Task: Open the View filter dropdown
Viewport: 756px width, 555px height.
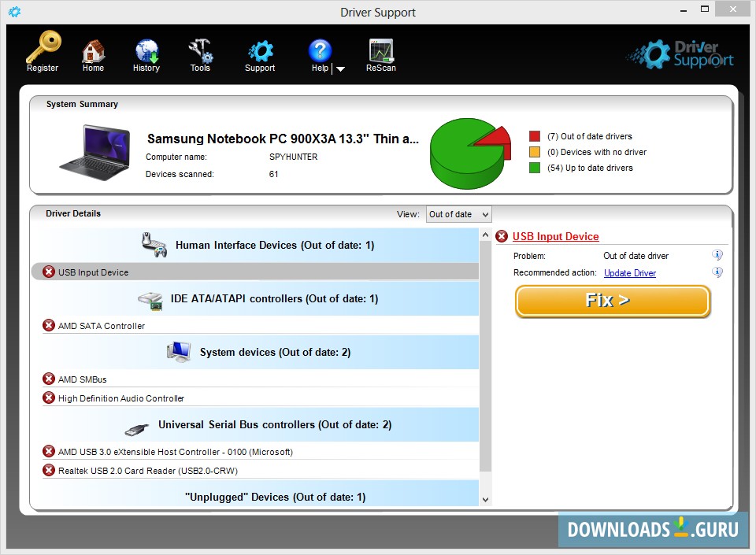Action: (x=458, y=213)
